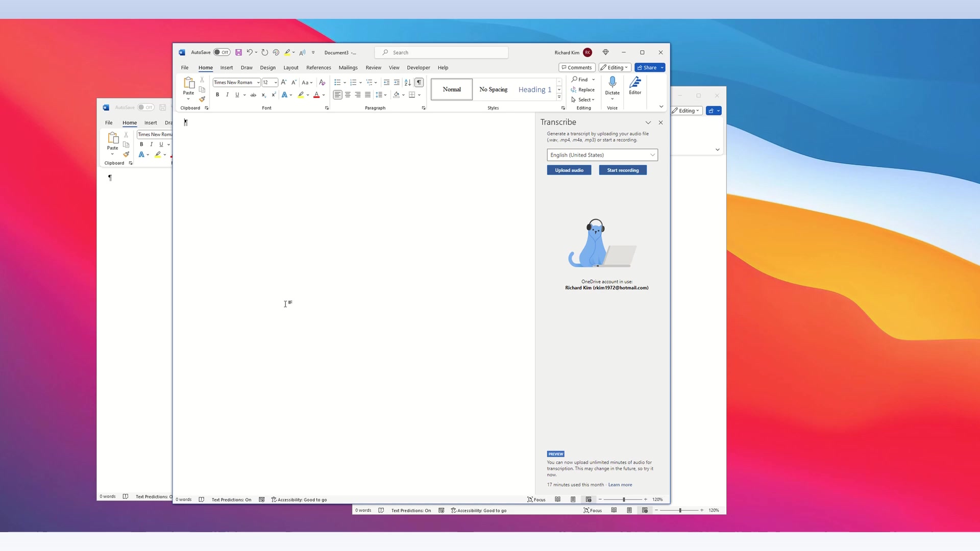This screenshot has width=980, height=551.
Task: Click the Bullets list icon
Action: (337, 82)
